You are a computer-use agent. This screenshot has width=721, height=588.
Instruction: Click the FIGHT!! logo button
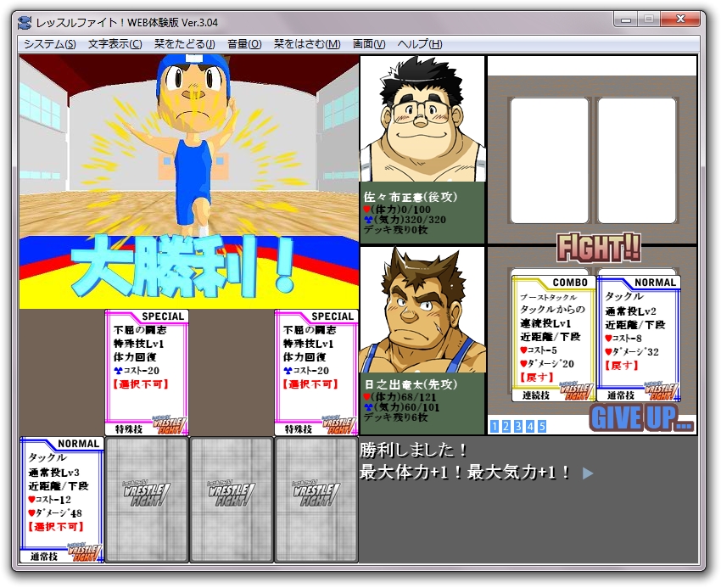pyautogui.click(x=598, y=248)
